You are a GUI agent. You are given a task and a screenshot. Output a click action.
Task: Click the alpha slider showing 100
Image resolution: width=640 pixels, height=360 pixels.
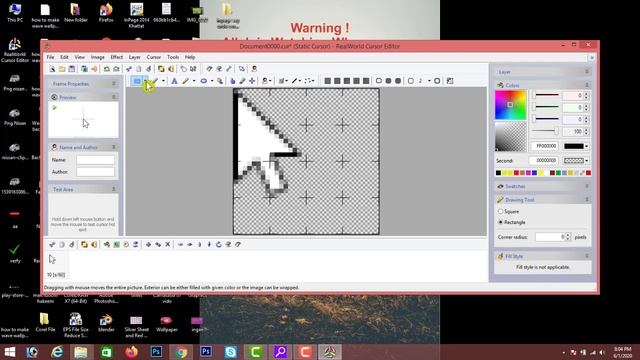click(546, 131)
